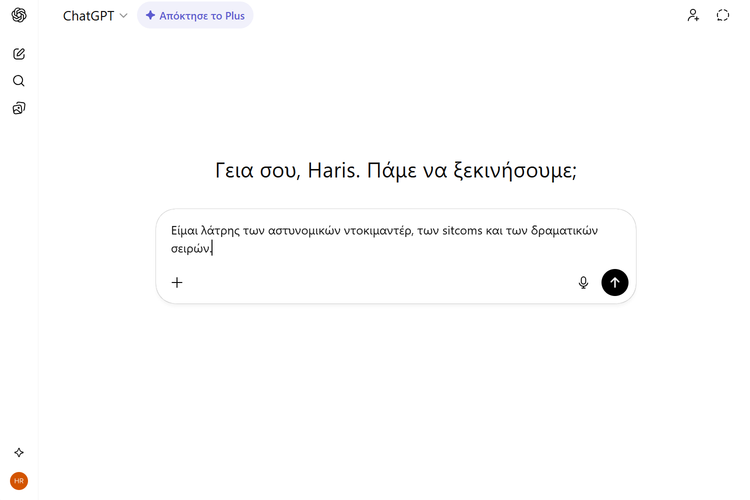The image size is (750, 500).
Task: Click the OpenAI logo in the sidebar
Action: pyautogui.click(x=19, y=16)
